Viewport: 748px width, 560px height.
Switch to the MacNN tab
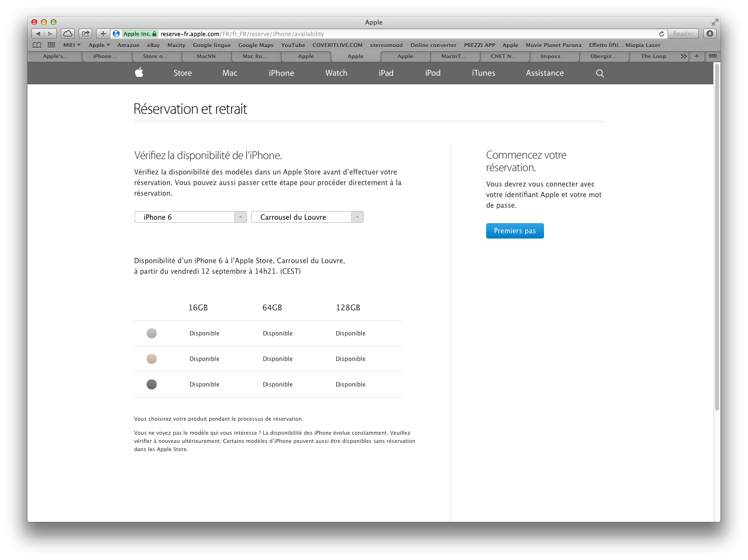(x=206, y=56)
